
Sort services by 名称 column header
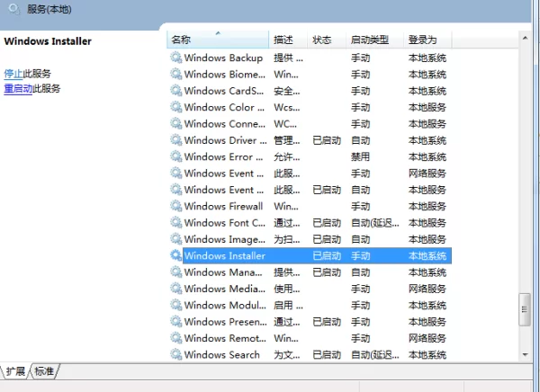(x=218, y=40)
